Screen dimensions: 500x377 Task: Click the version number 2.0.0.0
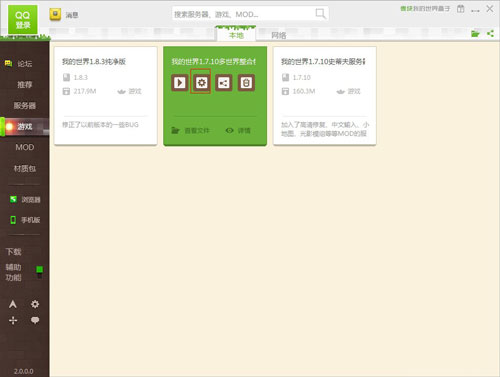[24, 371]
